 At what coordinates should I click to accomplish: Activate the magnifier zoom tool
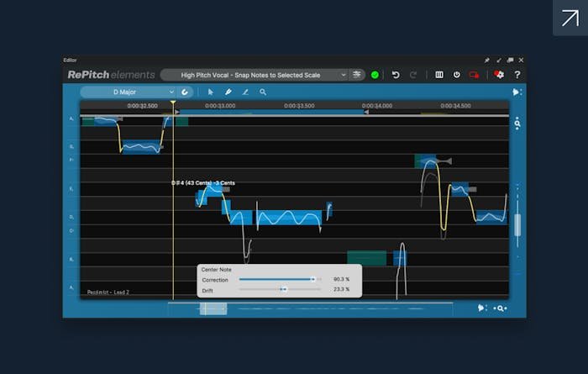coord(263,92)
